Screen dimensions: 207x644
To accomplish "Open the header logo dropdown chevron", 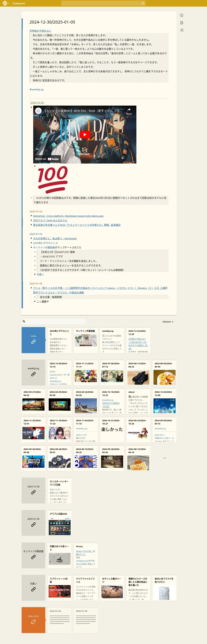I will [x=9, y=3].
